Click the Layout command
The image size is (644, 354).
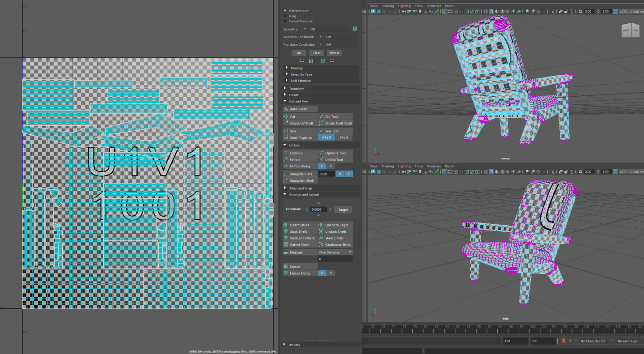(x=300, y=267)
